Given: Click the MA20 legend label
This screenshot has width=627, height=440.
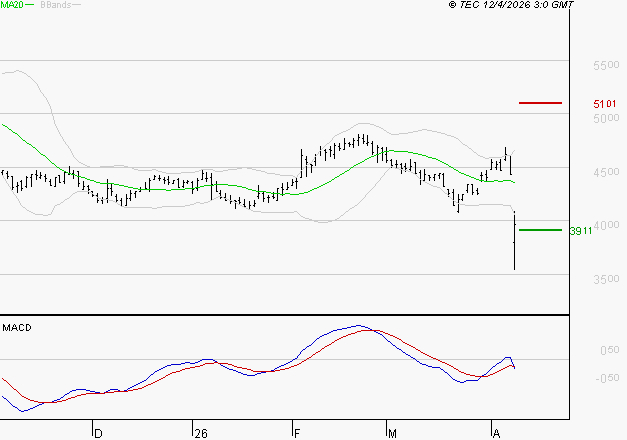Looking at the screenshot, I should 12,5.
